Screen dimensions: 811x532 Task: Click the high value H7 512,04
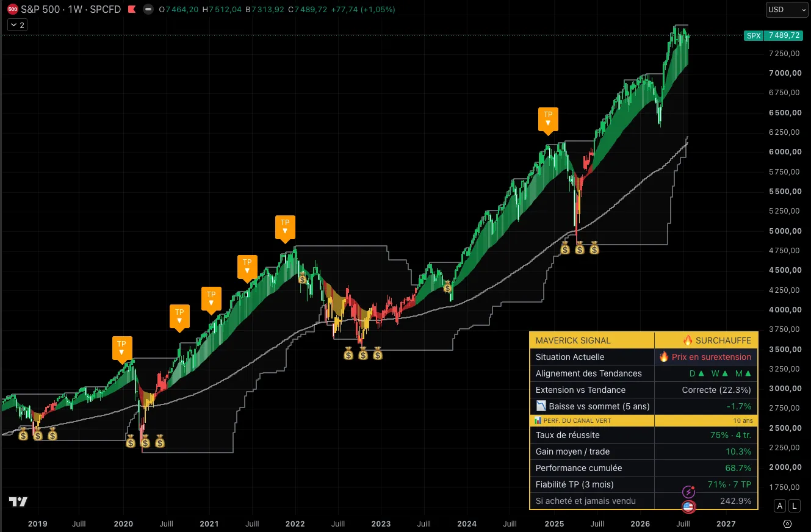point(223,9)
